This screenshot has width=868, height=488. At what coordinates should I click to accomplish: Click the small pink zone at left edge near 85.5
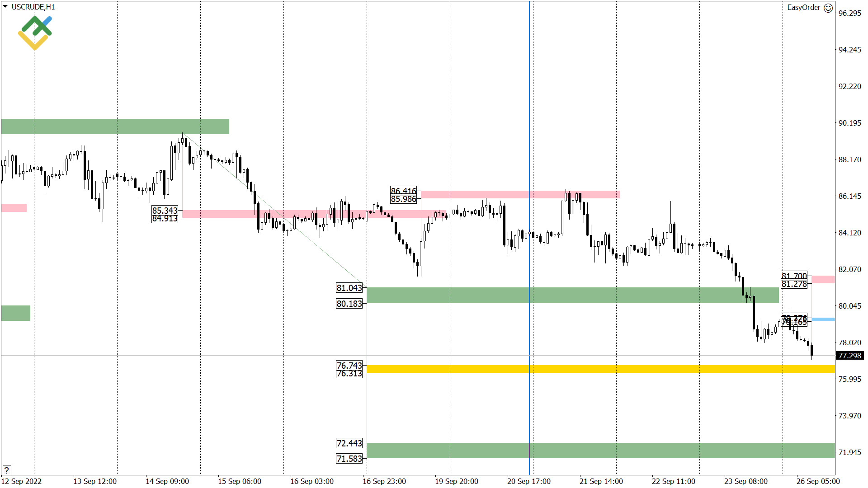click(14, 208)
